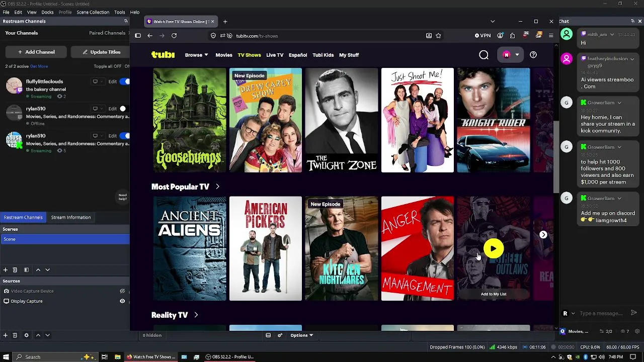Open scene filters in OBS
This screenshot has height=362, width=644.
(x=26, y=270)
